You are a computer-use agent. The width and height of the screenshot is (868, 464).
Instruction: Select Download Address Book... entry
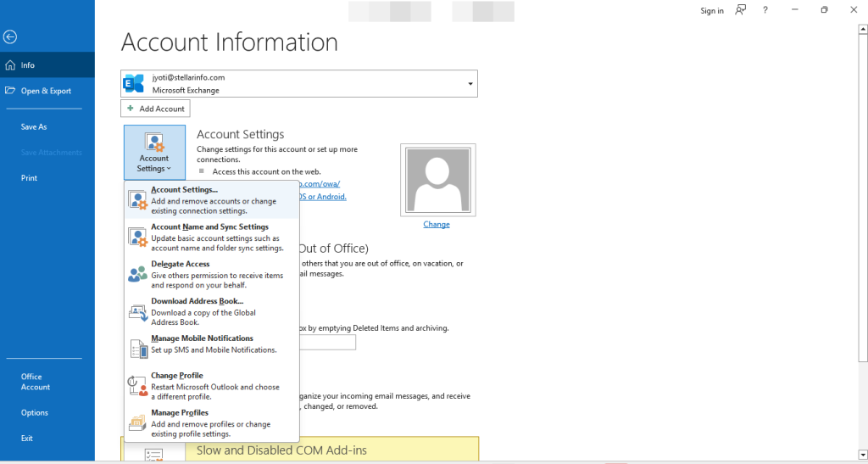click(212, 311)
